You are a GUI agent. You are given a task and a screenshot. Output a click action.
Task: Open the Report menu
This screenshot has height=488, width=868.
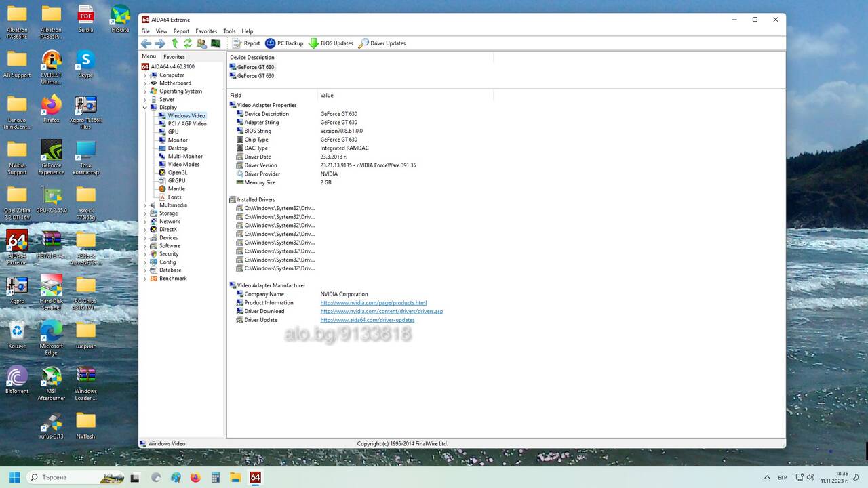coord(181,31)
